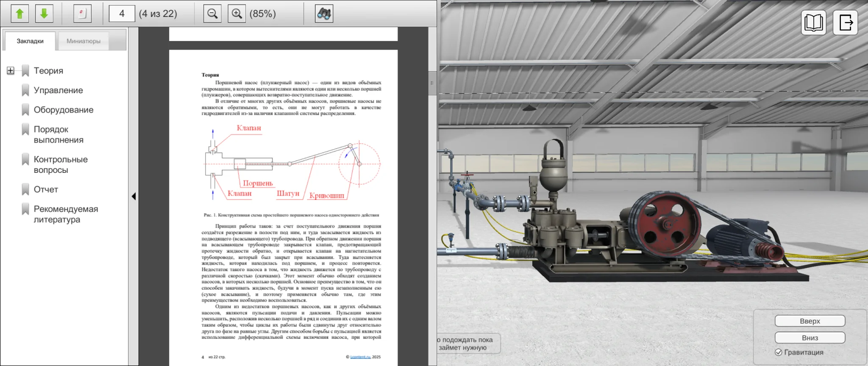Click bookmark icon next to Теория
The width and height of the screenshot is (868, 366).
click(x=25, y=71)
